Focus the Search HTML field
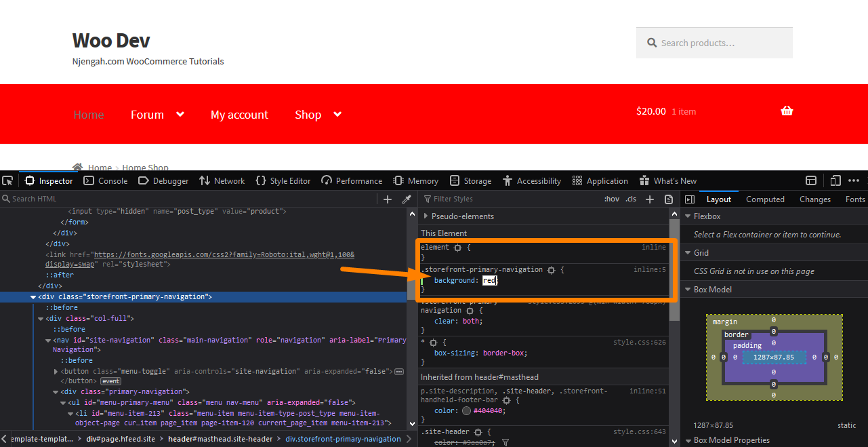This screenshot has height=447, width=868. (190, 199)
